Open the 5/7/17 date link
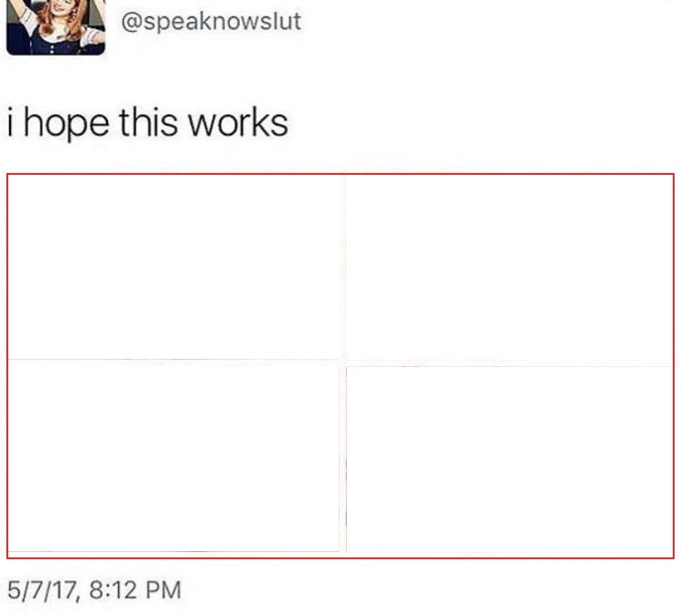Image resolution: width=681 pixels, height=616 pixels. [x=43, y=590]
